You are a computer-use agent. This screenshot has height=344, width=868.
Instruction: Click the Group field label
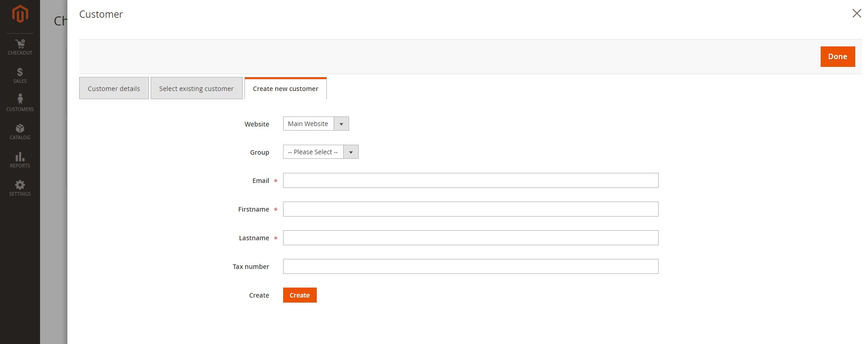pyautogui.click(x=259, y=152)
